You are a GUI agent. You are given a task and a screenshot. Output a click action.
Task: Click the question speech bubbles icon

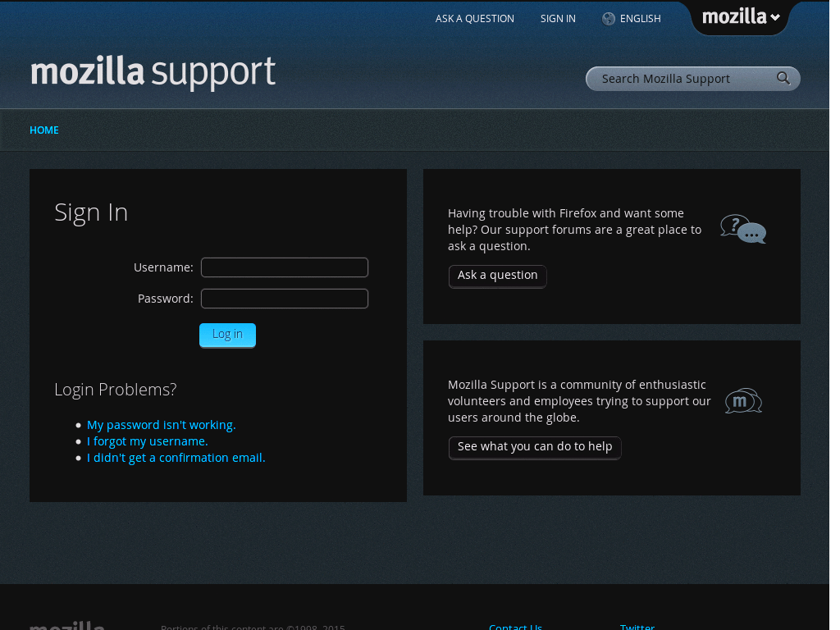pos(743,230)
